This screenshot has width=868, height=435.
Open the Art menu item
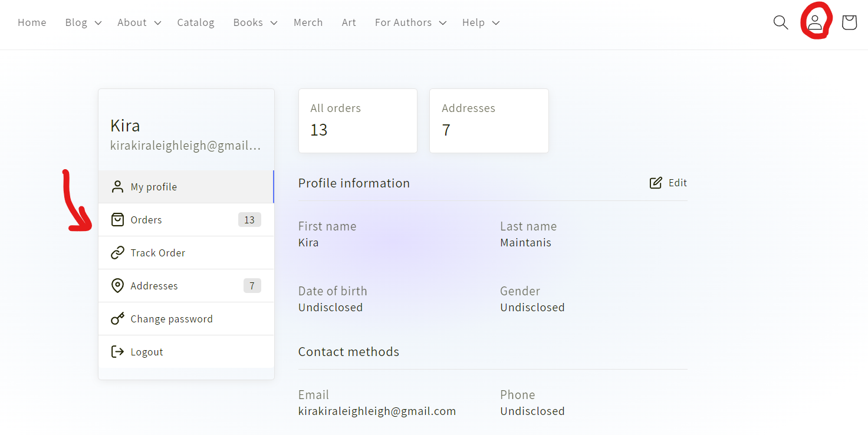(x=349, y=22)
